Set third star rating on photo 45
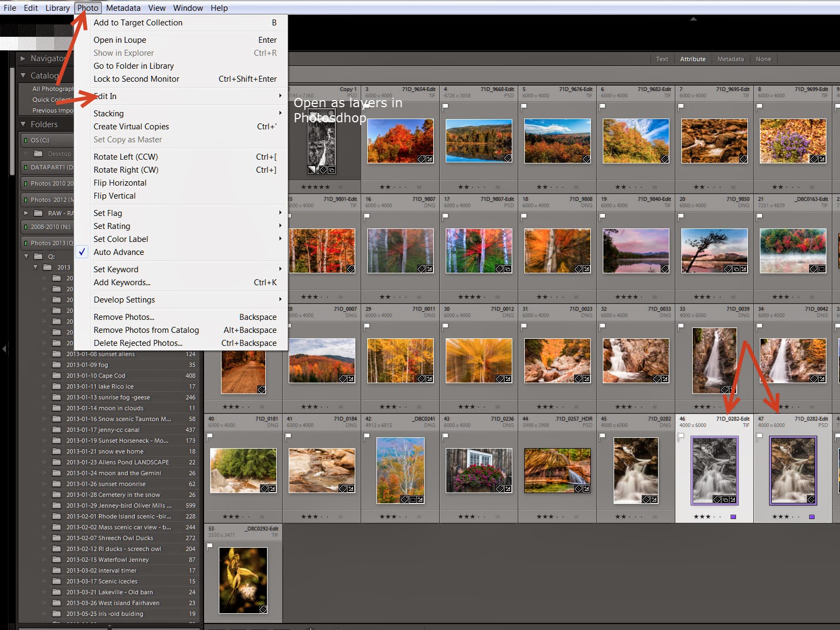The height and width of the screenshot is (630, 840). coord(630,517)
